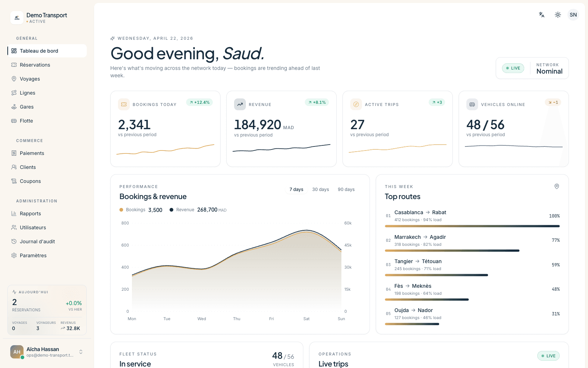Click the Revenue trend icon
The width and height of the screenshot is (588, 368).
[x=240, y=105]
